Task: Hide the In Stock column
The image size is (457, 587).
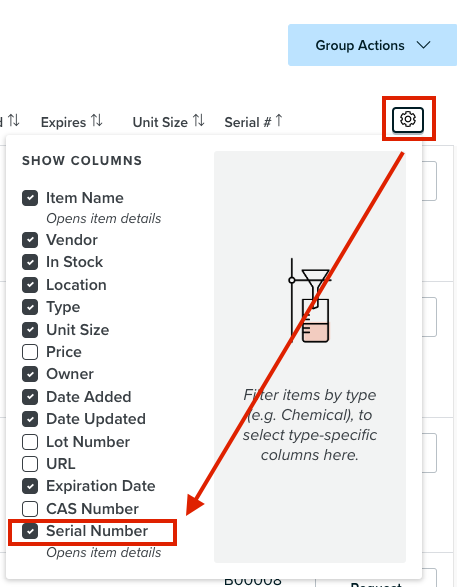Action: click(30, 262)
